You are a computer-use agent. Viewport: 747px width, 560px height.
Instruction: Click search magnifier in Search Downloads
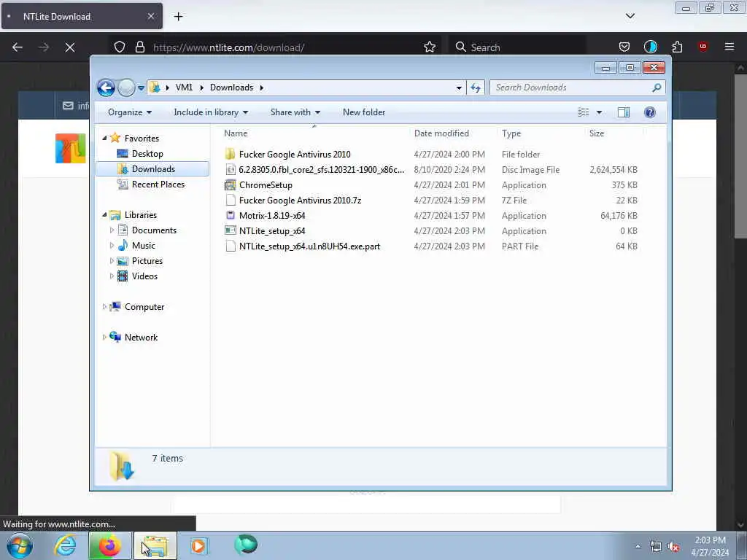click(x=657, y=87)
